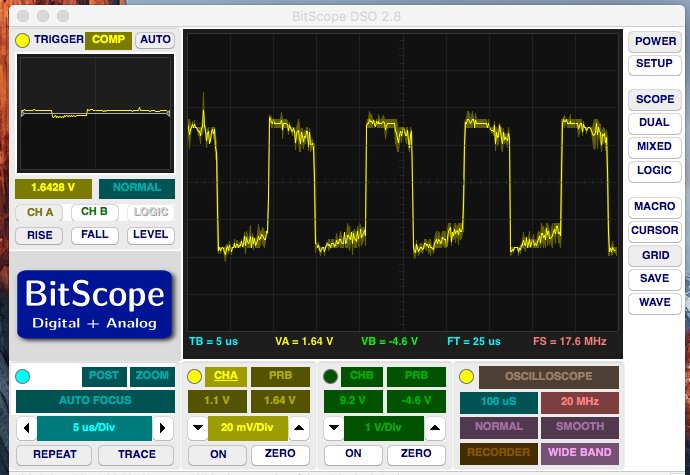Click the yellow oscilloscope mode light
This screenshot has width=690, height=475.
pos(466,376)
